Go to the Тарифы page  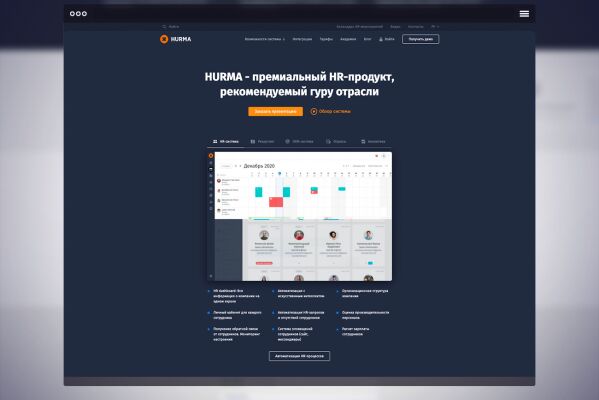pyautogui.click(x=326, y=39)
